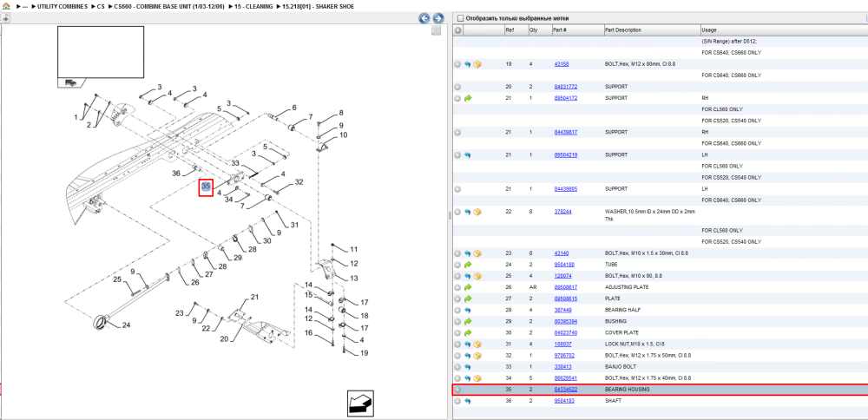
Task: Click the Ref column header
Action: [x=516, y=30]
